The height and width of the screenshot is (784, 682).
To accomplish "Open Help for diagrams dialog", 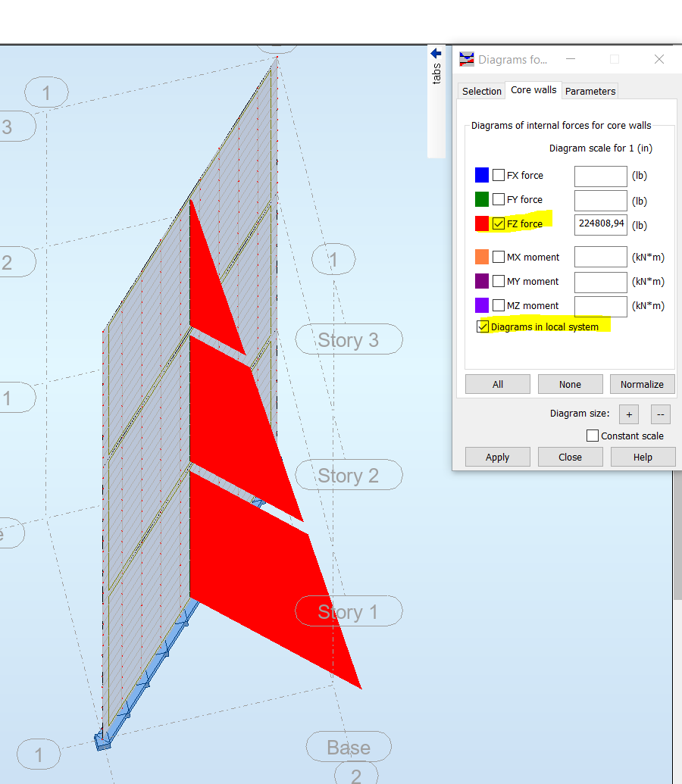I will coord(643,457).
